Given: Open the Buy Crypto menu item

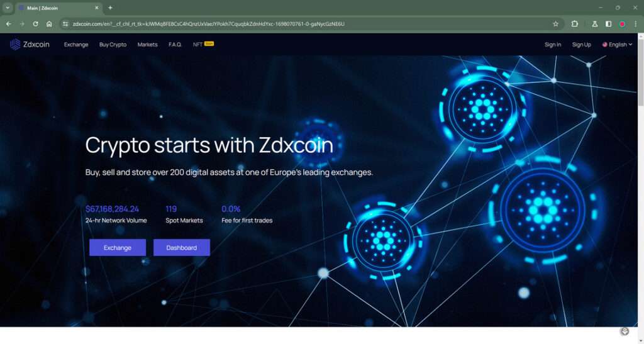Looking at the screenshot, I should pyautogui.click(x=113, y=44).
